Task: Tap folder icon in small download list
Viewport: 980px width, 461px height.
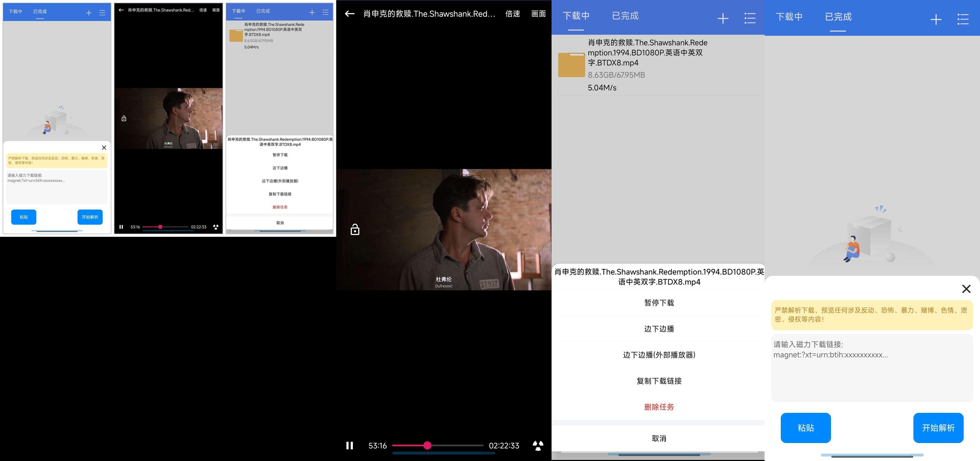Action: 236,36
